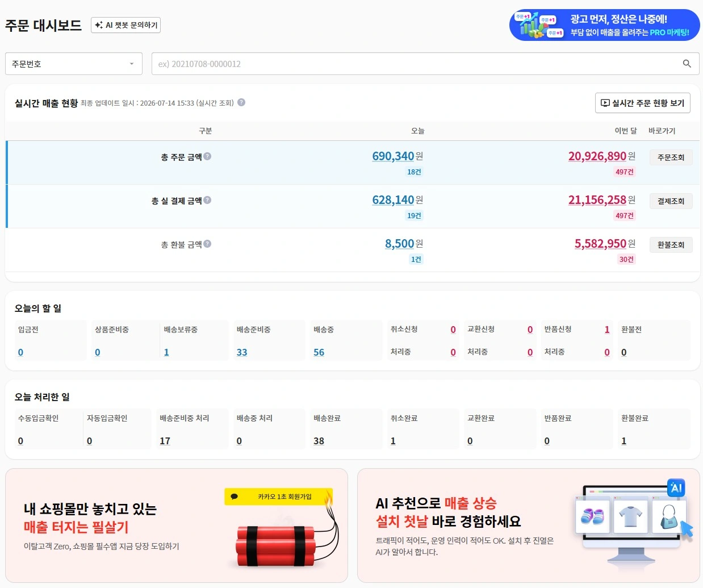Click the 주문조회 shortcut button
The width and height of the screenshot is (703, 588).
(671, 157)
